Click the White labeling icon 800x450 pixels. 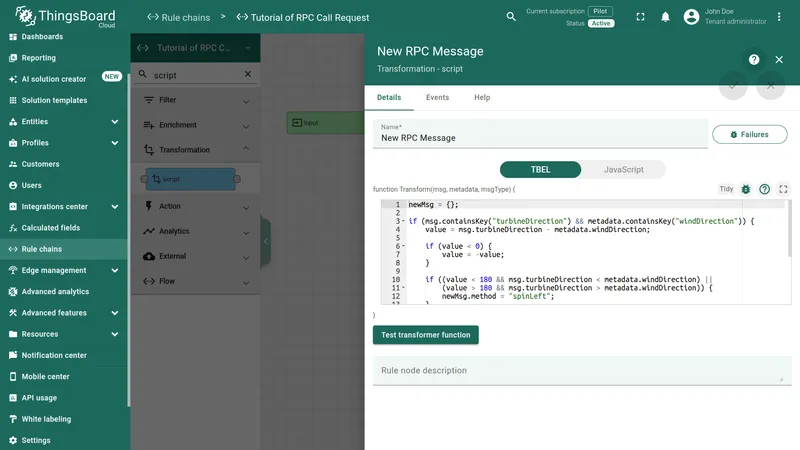[13, 419]
